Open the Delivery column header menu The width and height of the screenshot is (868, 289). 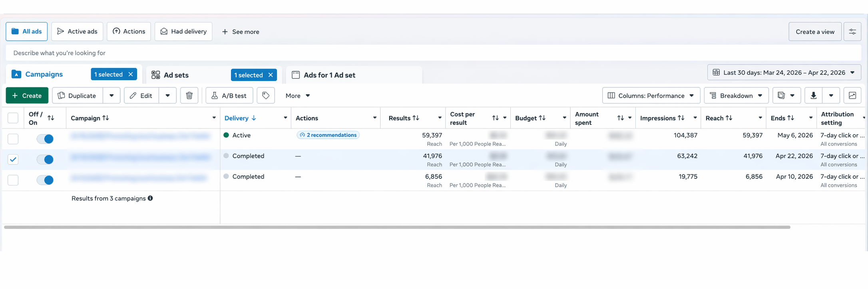(285, 118)
